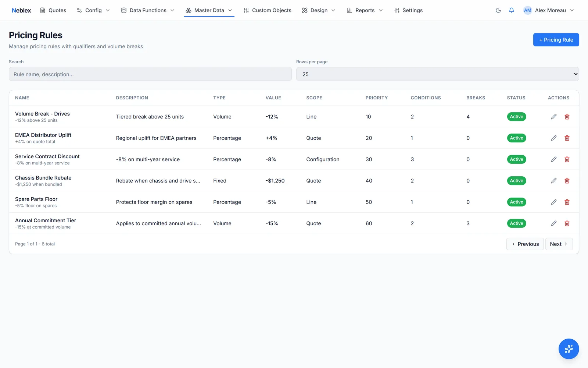The width and height of the screenshot is (588, 368).
Task: Expand the Master Data menu
Action: click(x=209, y=10)
